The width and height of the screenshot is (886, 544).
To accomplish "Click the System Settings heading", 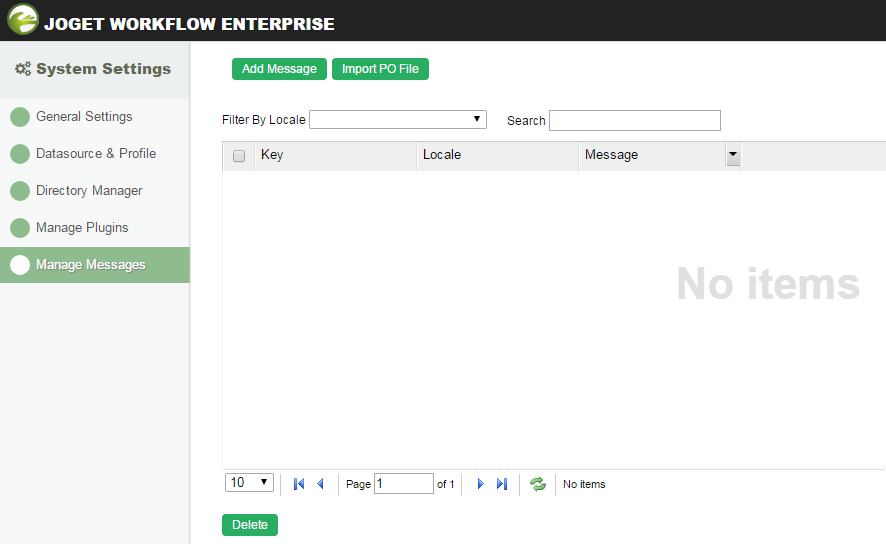I will tap(103, 69).
